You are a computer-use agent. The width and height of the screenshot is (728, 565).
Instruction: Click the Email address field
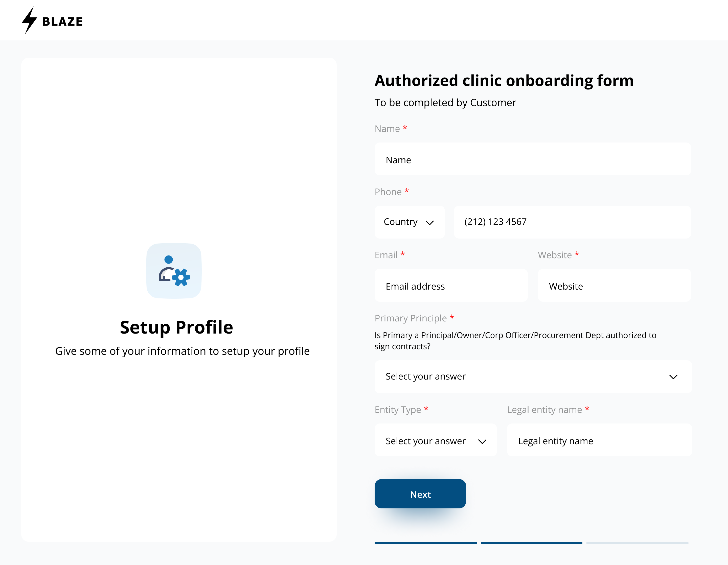[x=451, y=286]
